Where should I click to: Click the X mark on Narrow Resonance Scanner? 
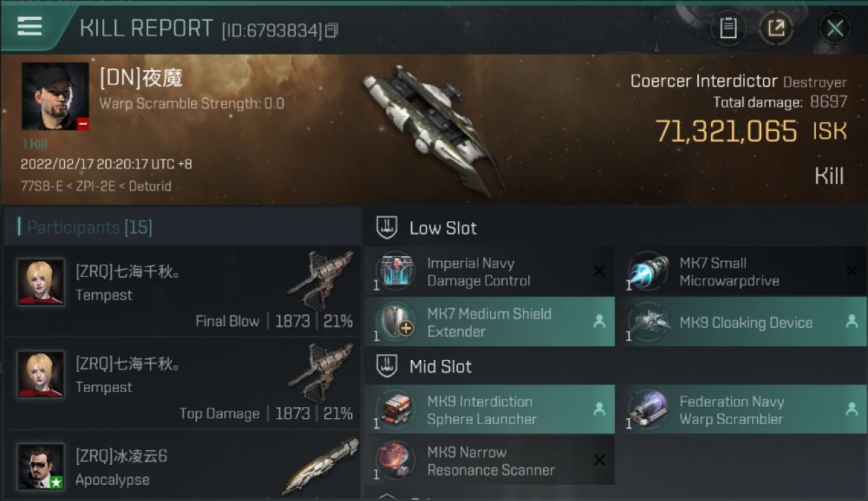[599, 460]
